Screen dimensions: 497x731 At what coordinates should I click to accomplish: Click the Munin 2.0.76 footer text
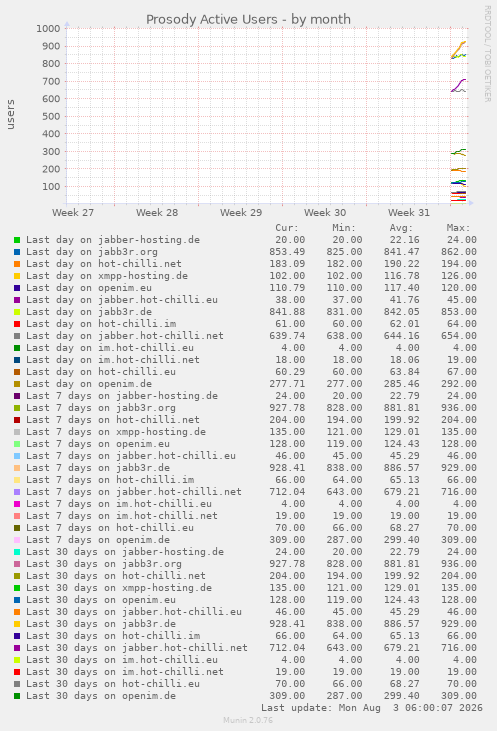click(x=248, y=720)
